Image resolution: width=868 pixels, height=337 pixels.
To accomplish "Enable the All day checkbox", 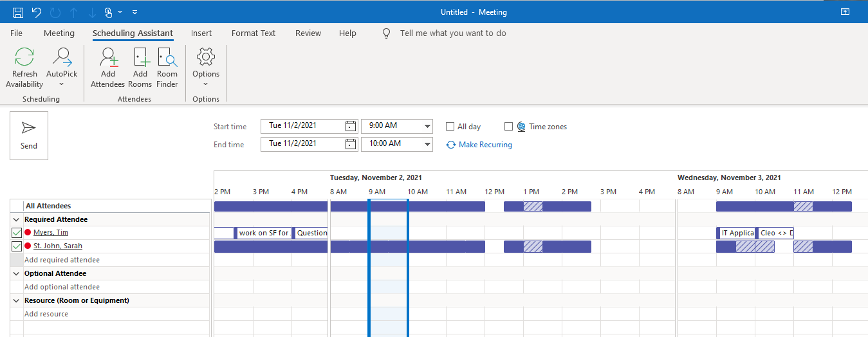I will tap(450, 127).
